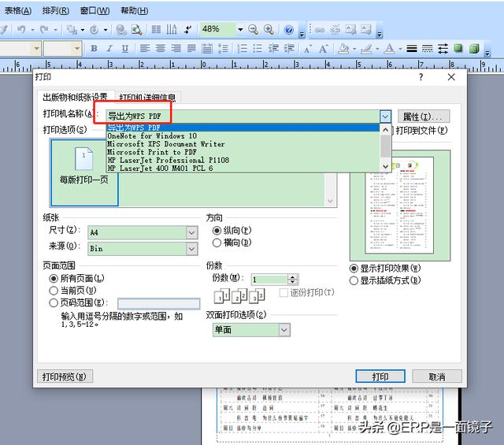
Task: Select 当前页 current page option
Action: point(72,291)
